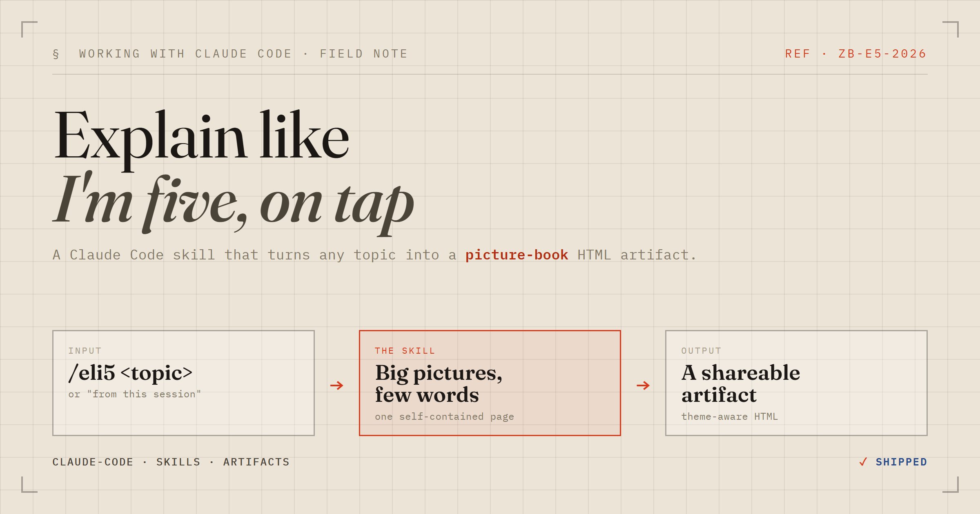Click the italic headline "I'm five, on tap"
Image resolution: width=980 pixels, height=514 pixels.
[x=234, y=203]
